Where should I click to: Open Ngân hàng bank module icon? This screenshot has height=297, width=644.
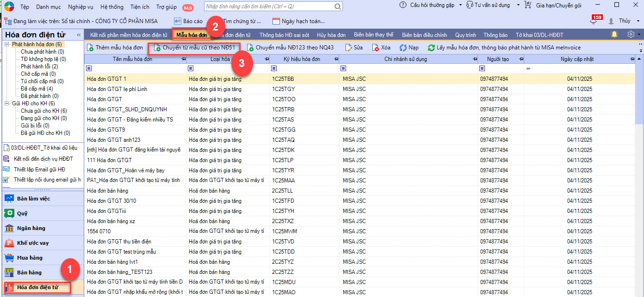[9, 228]
